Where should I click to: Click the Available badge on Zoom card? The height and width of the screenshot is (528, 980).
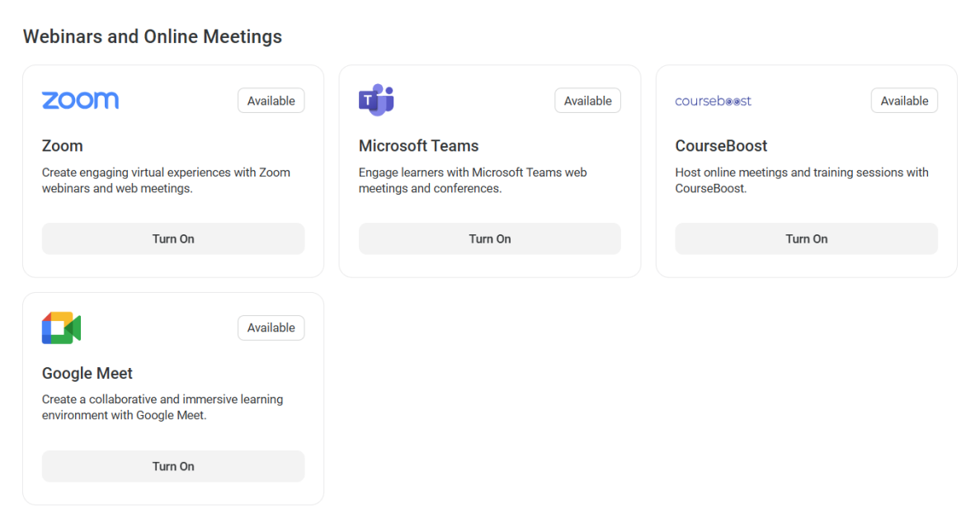(271, 101)
